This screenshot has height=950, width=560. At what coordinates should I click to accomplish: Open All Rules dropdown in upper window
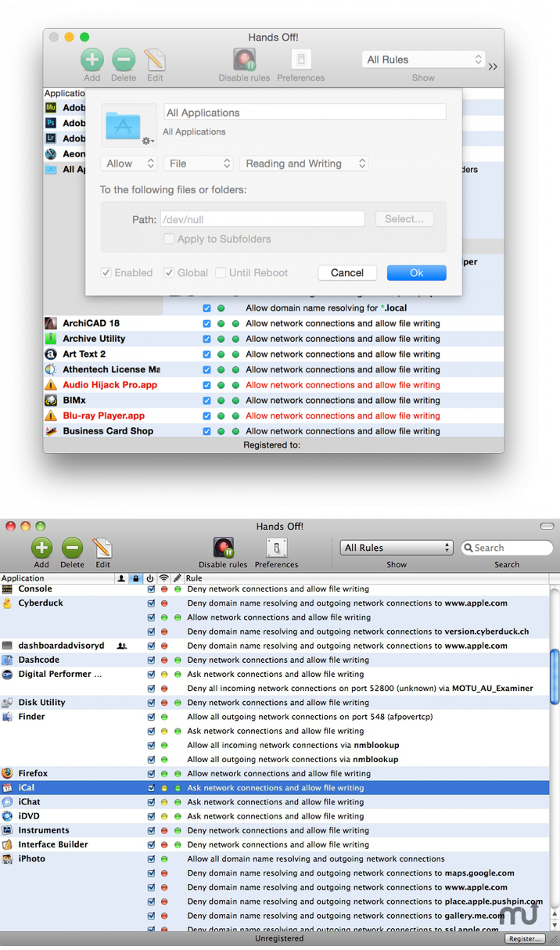[x=423, y=59]
